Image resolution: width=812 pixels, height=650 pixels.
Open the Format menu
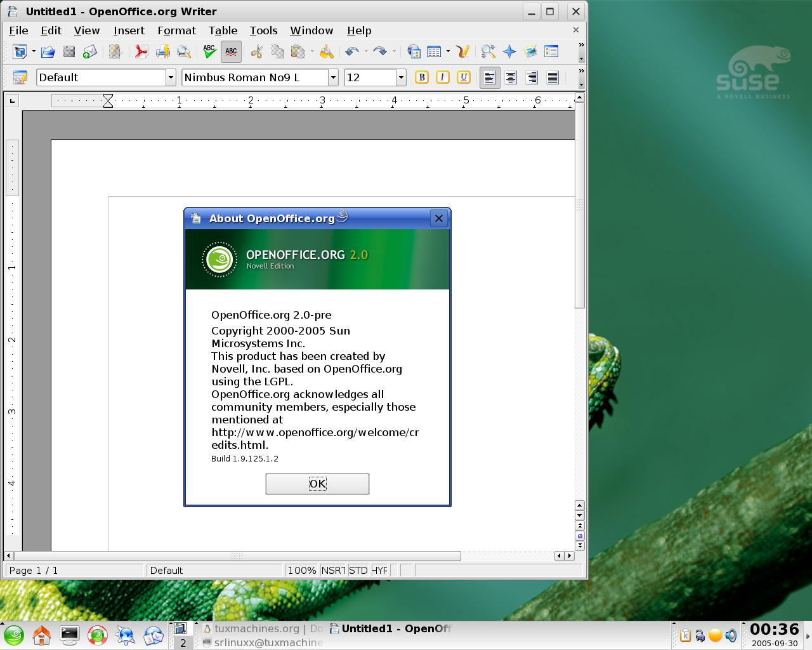[x=176, y=30]
